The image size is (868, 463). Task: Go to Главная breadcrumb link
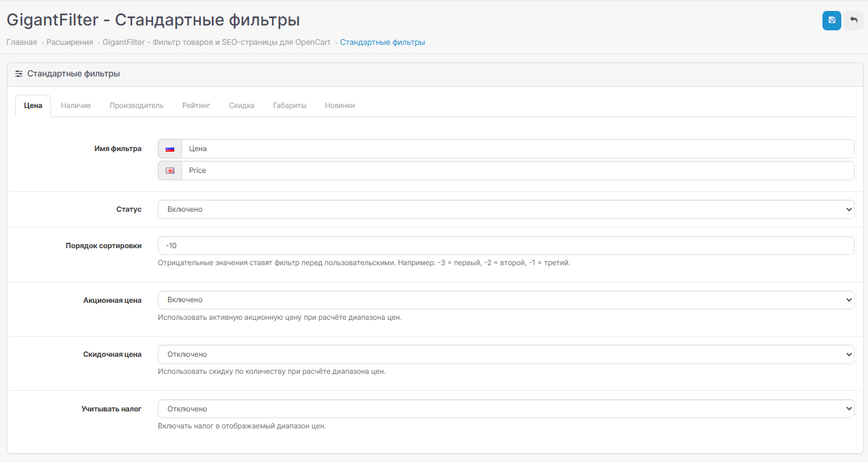pyautogui.click(x=22, y=42)
